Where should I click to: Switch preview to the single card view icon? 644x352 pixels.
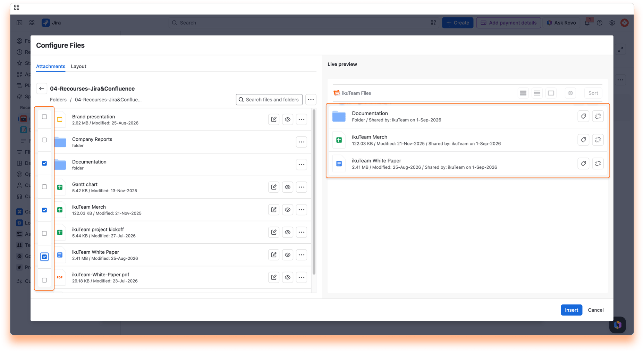click(551, 93)
